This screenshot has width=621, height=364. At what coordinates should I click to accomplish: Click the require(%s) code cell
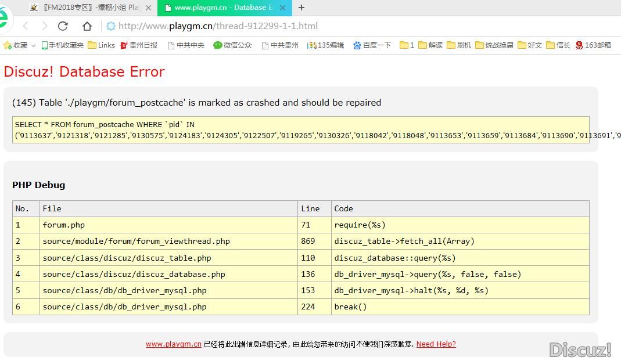pos(460,225)
